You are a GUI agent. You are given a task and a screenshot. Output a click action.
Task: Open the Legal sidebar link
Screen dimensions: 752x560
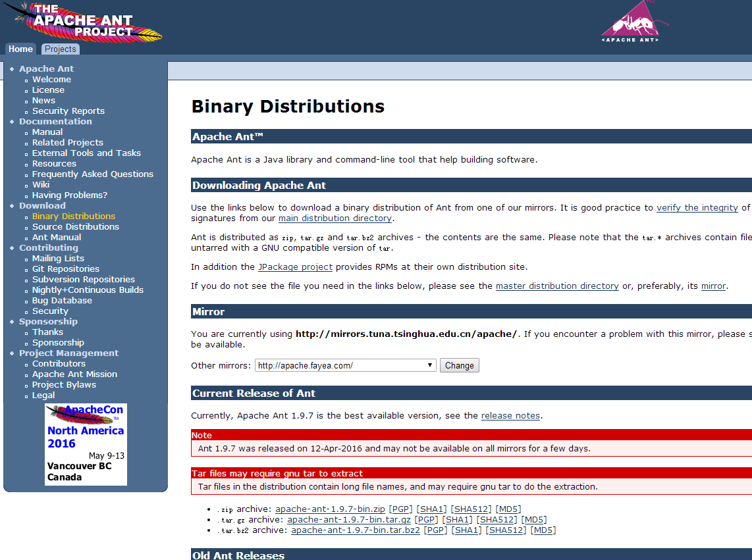tap(43, 395)
